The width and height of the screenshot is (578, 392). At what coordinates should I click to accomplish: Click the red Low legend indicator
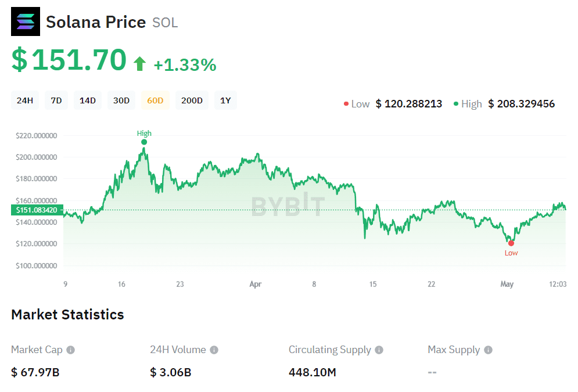(346, 105)
